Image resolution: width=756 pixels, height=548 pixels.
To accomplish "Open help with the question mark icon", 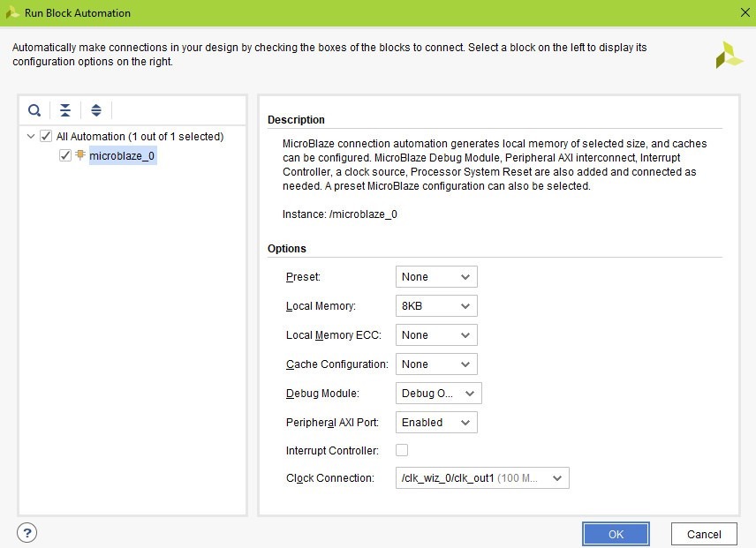I will tap(27, 532).
